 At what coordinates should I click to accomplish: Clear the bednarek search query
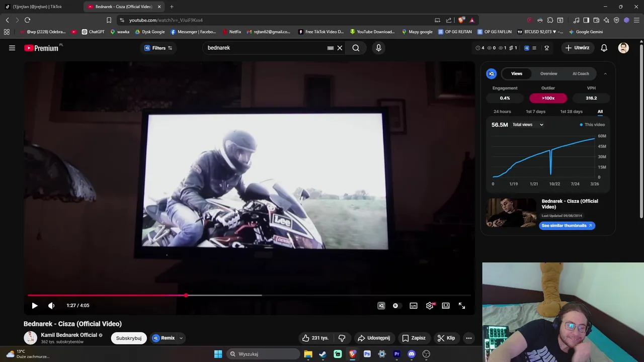tap(340, 48)
